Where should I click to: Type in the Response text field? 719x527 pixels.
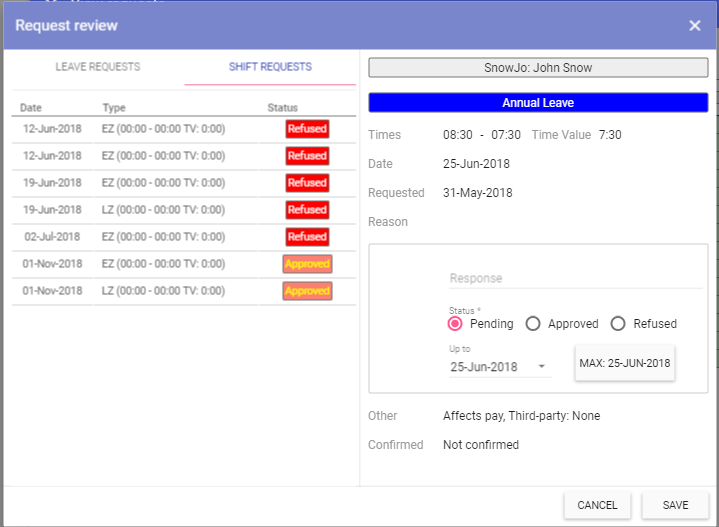(x=575, y=278)
